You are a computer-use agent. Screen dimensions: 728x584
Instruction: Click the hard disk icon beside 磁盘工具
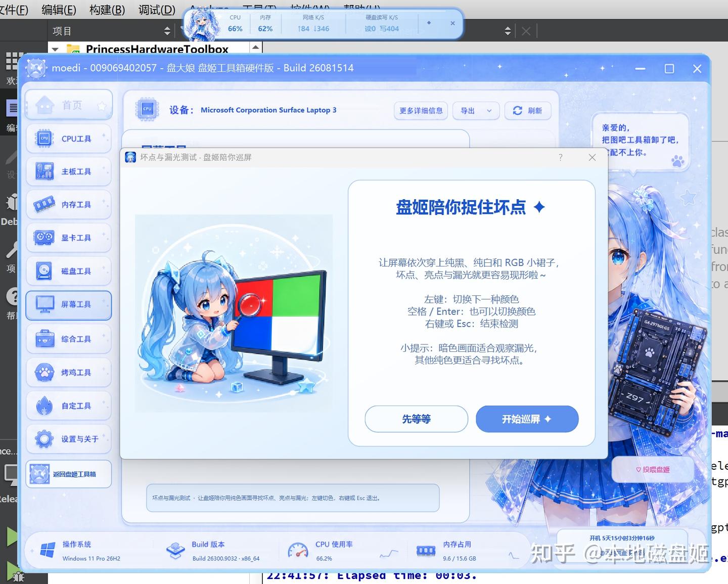[44, 271]
